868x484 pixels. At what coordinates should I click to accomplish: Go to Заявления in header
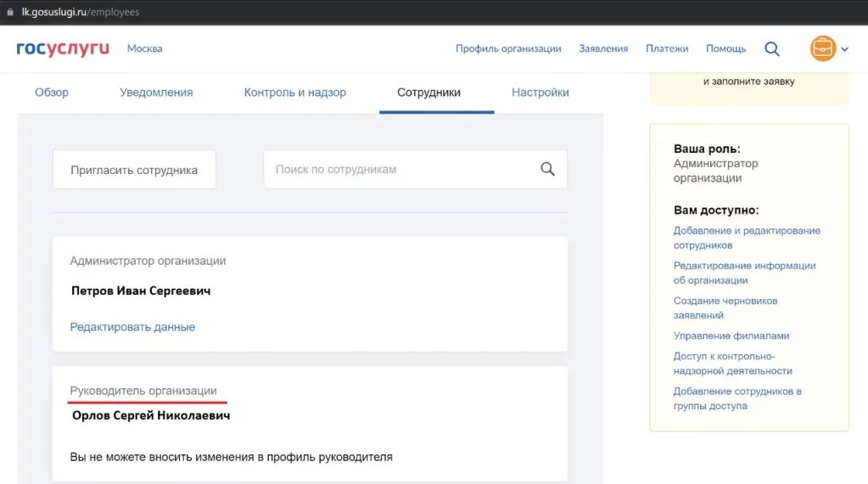[603, 48]
